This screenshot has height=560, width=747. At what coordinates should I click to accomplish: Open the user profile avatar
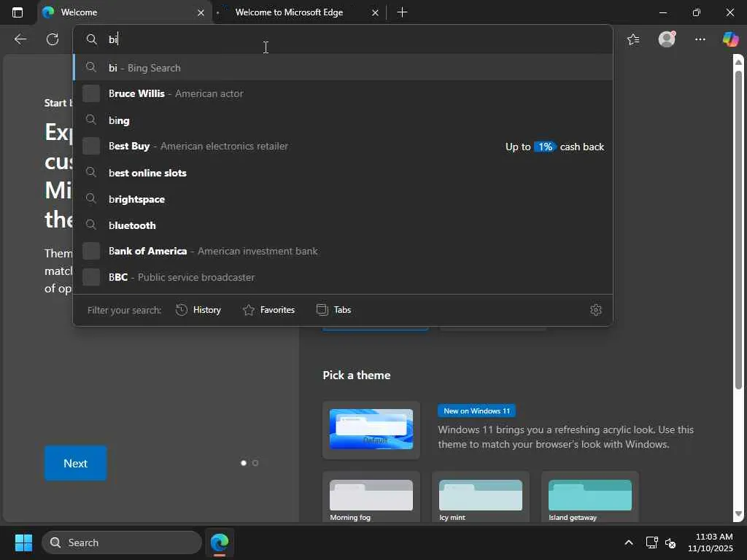(667, 39)
